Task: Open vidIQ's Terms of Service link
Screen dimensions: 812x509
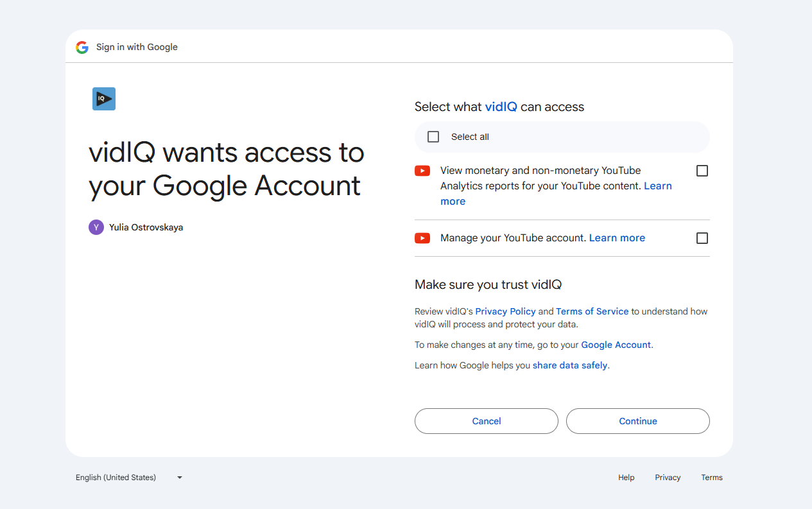Action: pos(592,311)
